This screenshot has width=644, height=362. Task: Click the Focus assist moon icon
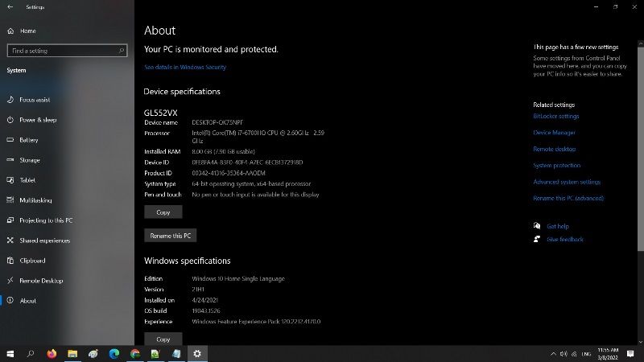pos(10,100)
